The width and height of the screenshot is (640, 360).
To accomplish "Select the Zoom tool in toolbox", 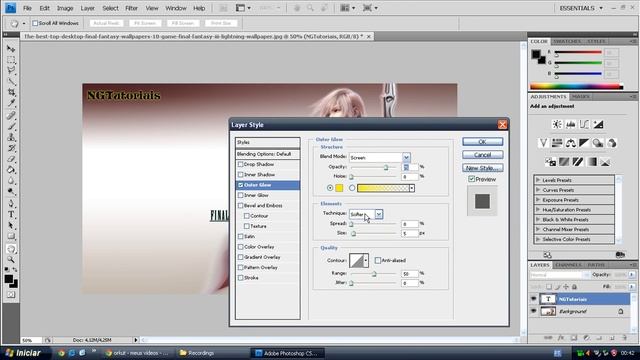I will pos(11,260).
